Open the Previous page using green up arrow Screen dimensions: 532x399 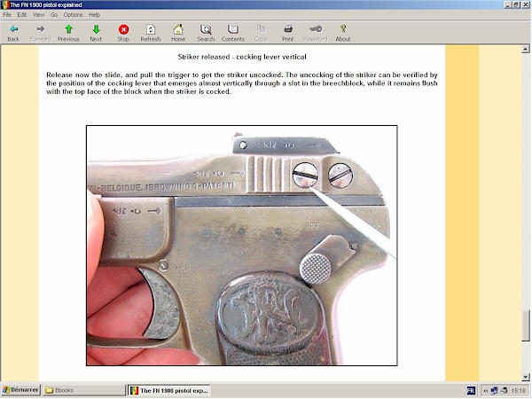click(68, 33)
